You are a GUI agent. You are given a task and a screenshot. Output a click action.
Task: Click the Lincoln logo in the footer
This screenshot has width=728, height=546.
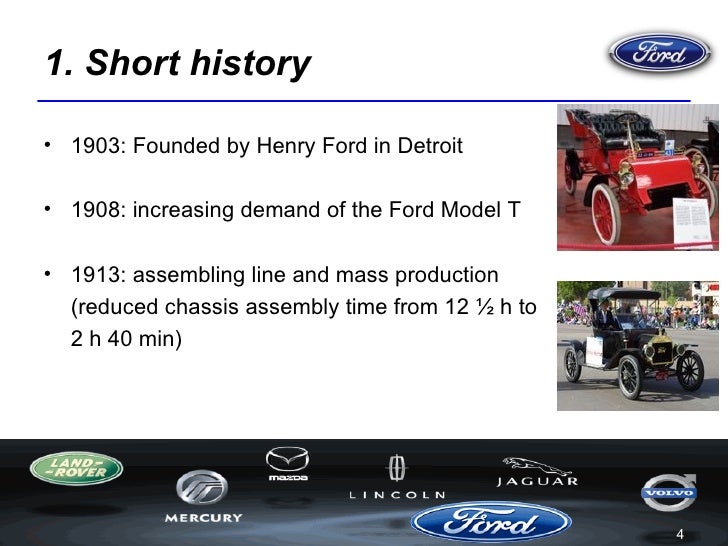point(397,477)
